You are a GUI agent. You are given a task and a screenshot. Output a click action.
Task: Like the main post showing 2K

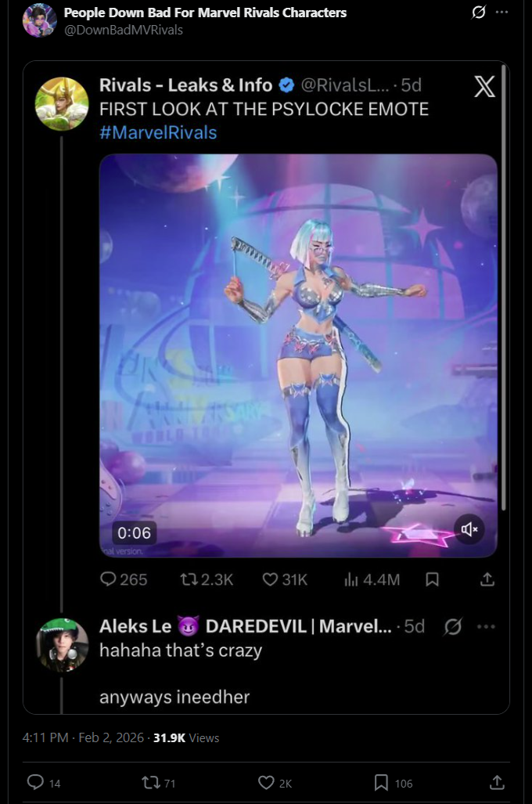[x=275, y=782]
